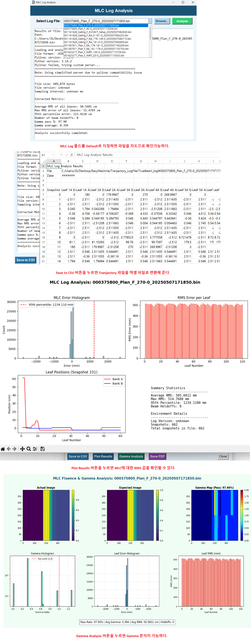This screenshot has height=644, width=252.
Task: Click the MLC Log Analysis app icon in title bar
Action: [x=34, y=2]
